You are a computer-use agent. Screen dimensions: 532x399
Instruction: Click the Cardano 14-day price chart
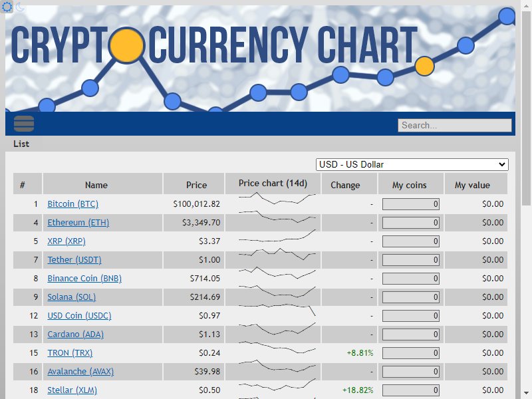[x=277, y=329]
